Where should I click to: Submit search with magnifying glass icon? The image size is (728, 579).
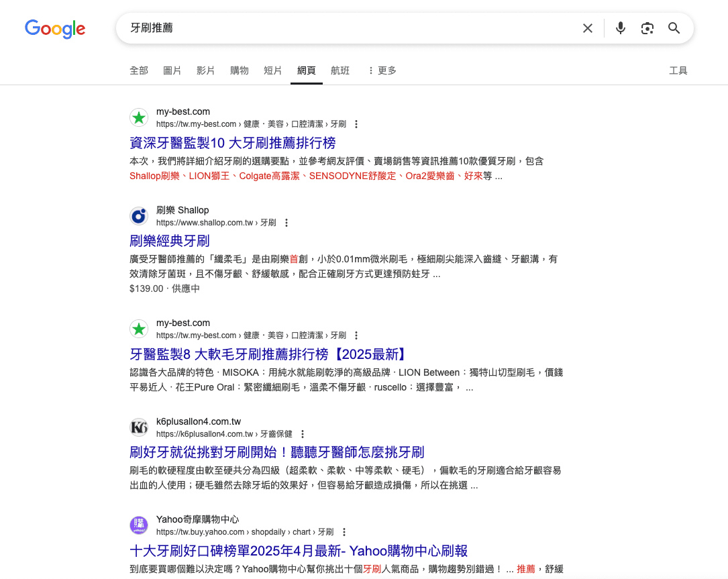(674, 28)
